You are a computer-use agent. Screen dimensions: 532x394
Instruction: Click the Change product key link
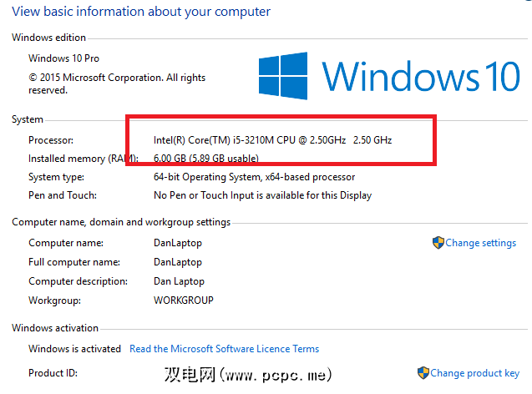click(x=474, y=373)
